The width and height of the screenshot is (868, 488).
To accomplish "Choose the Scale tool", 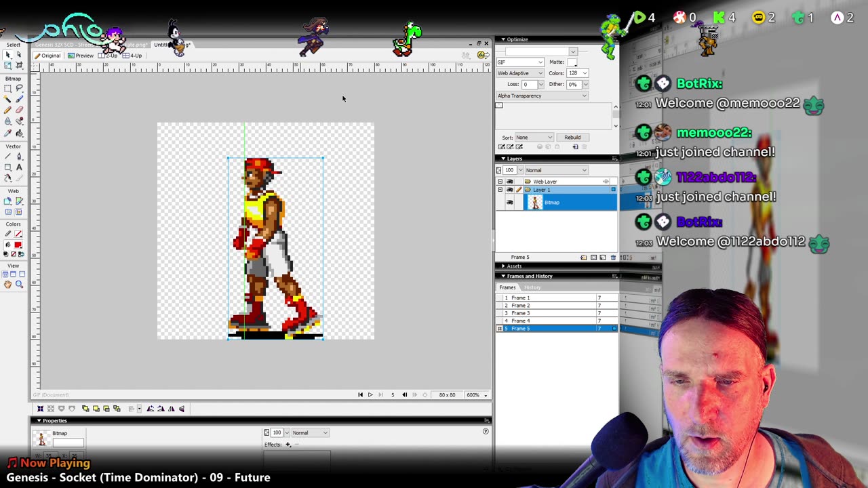I will pyautogui.click(x=7, y=65).
